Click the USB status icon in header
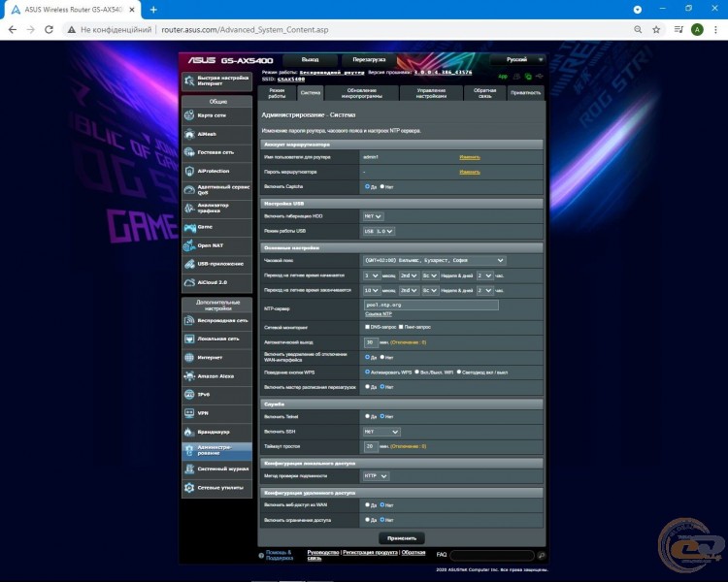The image size is (728, 582). coord(539,76)
